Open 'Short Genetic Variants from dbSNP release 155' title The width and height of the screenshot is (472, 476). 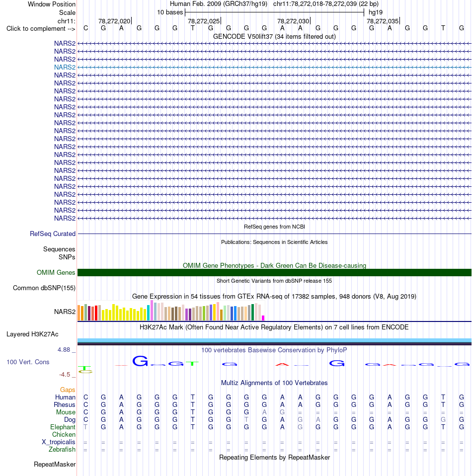click(274, 281)
